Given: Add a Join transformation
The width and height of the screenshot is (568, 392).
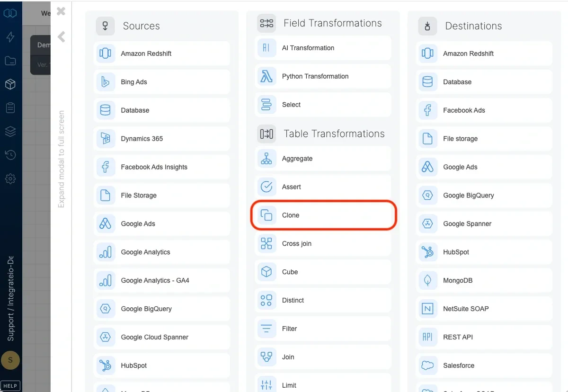Looking at the screenshot, I should click(323, 357).
